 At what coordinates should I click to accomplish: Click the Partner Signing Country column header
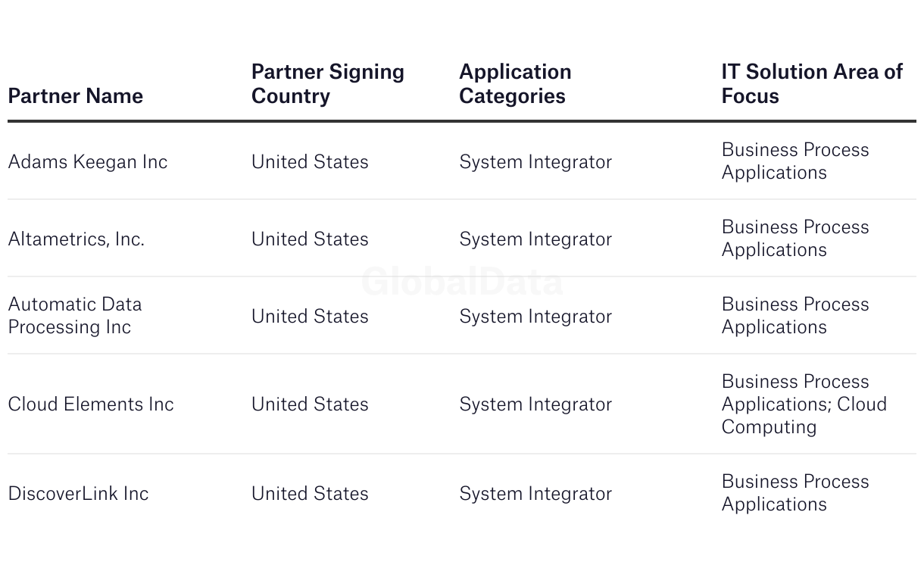click(x=327, y=84)
